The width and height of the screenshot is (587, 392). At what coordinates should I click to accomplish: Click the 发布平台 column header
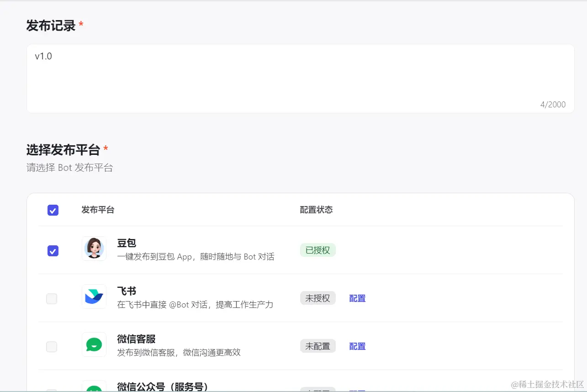(98, 210)
